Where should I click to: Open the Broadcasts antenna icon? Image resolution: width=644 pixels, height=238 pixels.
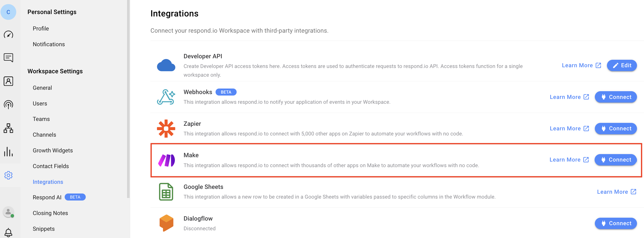8,105
